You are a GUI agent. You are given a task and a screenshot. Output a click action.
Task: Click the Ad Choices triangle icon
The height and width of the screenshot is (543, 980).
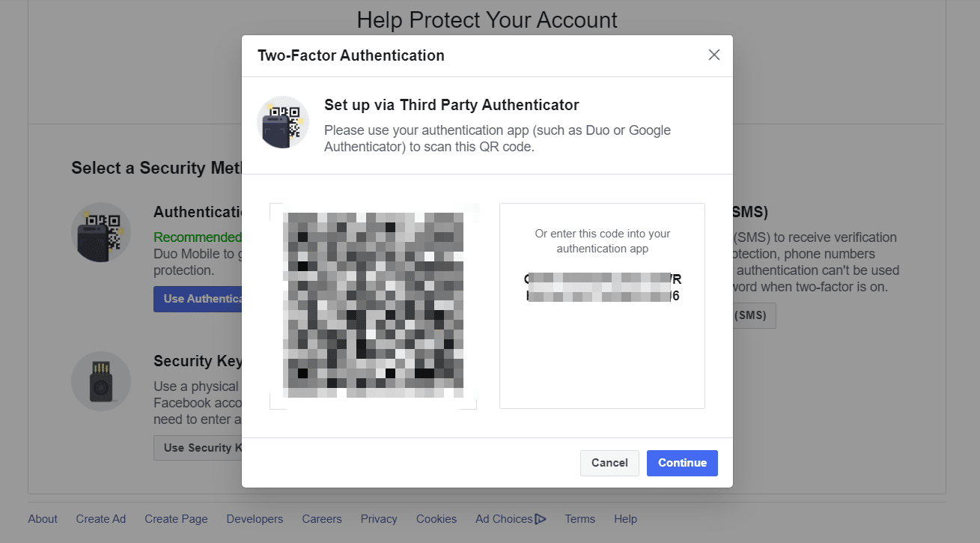(x=541, y=519)
